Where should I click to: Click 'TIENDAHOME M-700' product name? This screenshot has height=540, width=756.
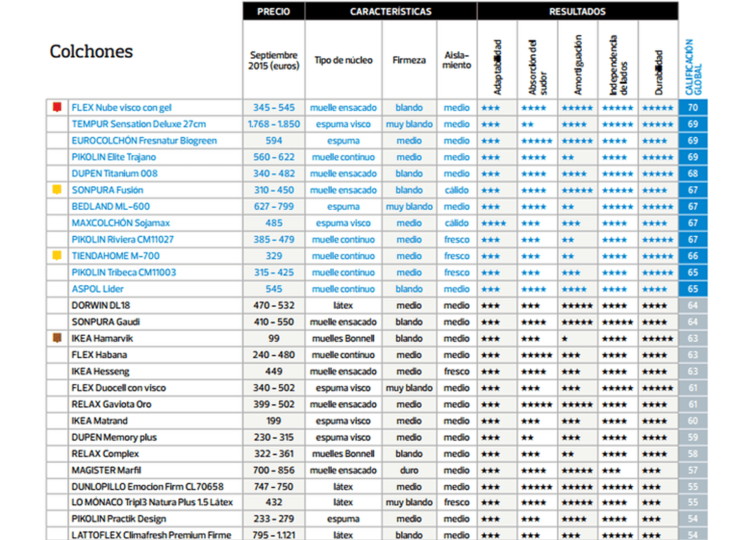[x=116, y=256]
